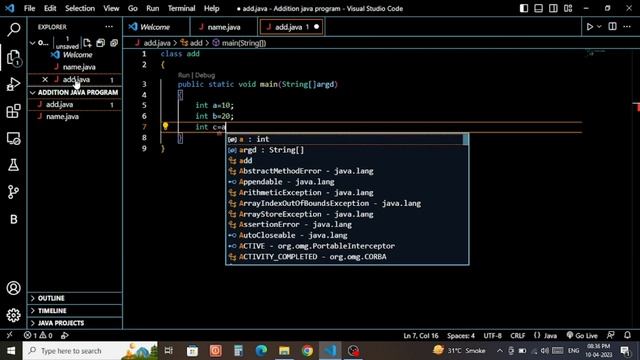Open Explorer more actions ellipsis
The height and width of the screenshot is (360, 640).
click(109, 27)
